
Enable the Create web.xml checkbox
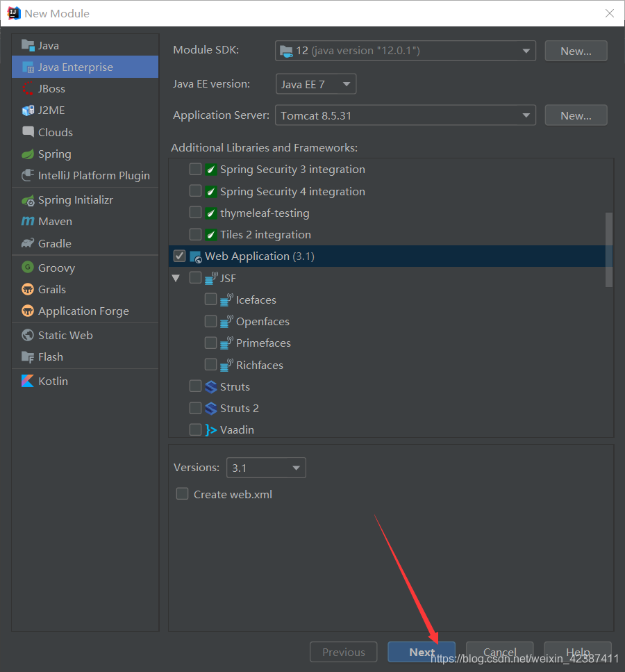click(183, 493)
